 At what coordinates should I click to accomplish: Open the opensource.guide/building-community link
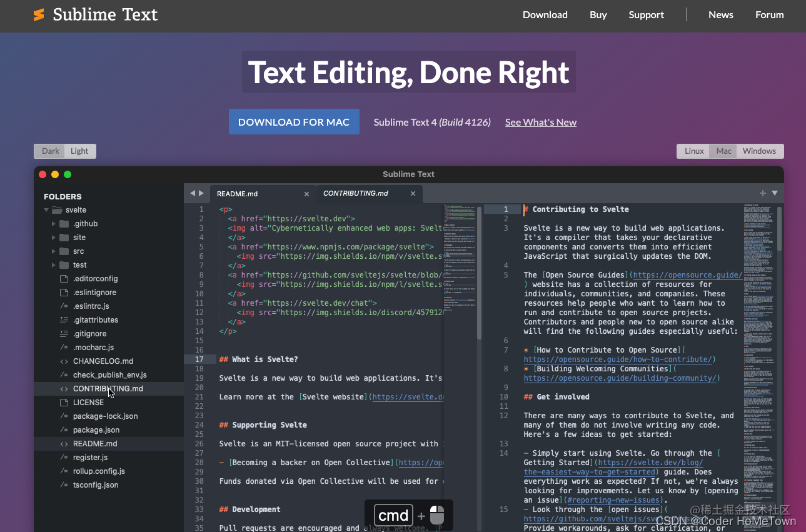click(x=622, y=378)
